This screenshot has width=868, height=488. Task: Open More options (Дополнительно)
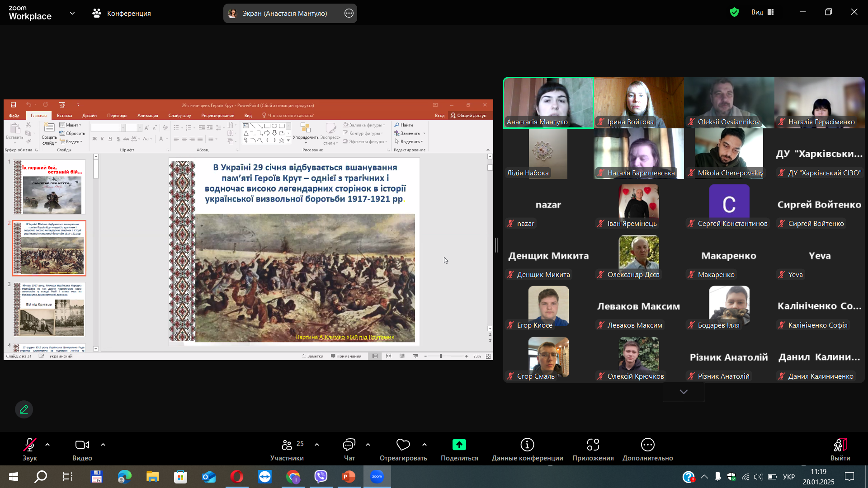click(647, 450)
